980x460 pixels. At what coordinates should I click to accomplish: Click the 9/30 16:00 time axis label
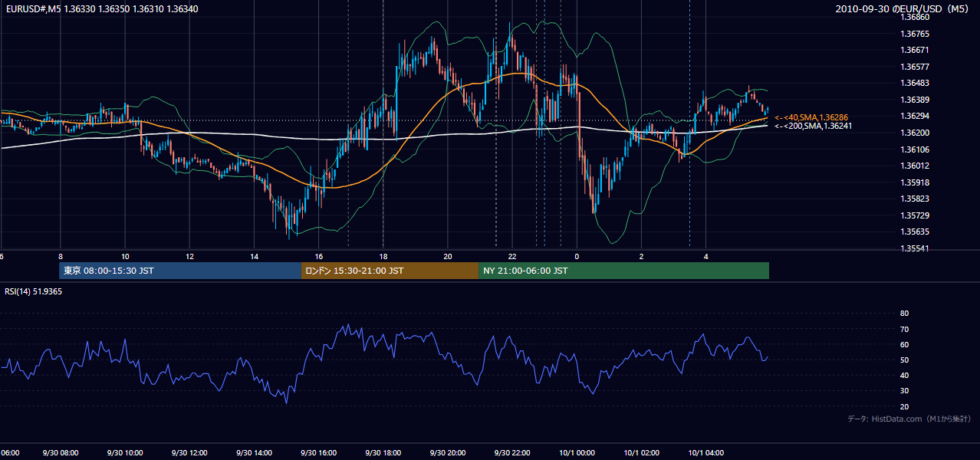319,453
